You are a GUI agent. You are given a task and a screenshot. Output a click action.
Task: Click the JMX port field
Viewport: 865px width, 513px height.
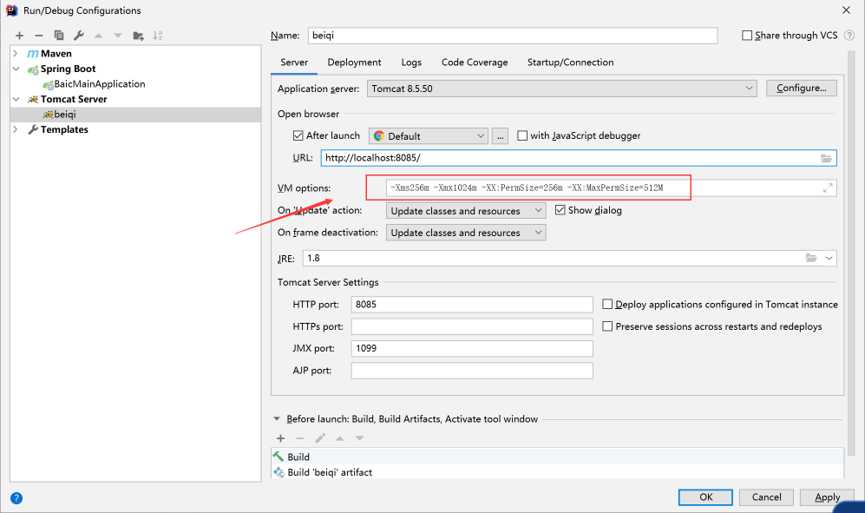pos(472,349)
